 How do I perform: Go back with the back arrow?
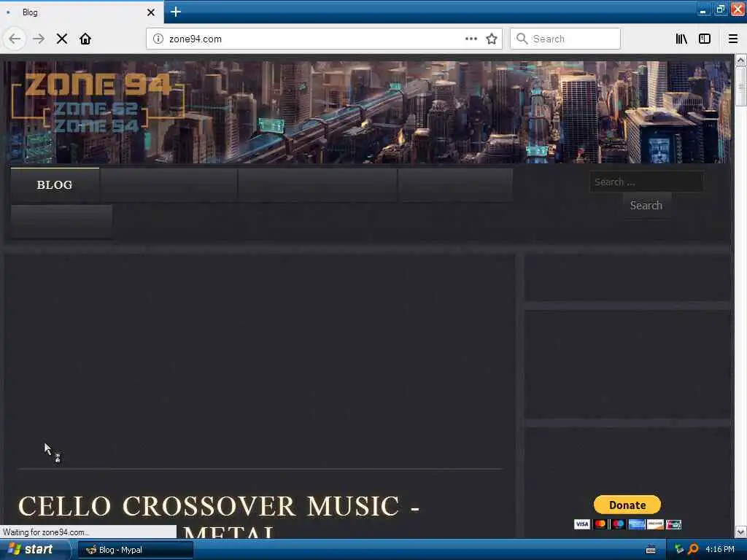pyautogui.click(x=15, y=39)
